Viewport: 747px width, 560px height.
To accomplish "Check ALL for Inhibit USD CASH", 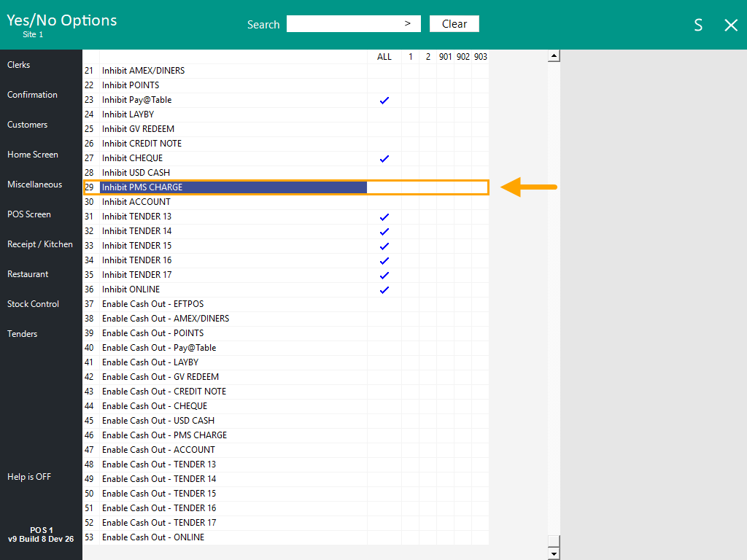I will pyautogui.click(x=384, y=173).
